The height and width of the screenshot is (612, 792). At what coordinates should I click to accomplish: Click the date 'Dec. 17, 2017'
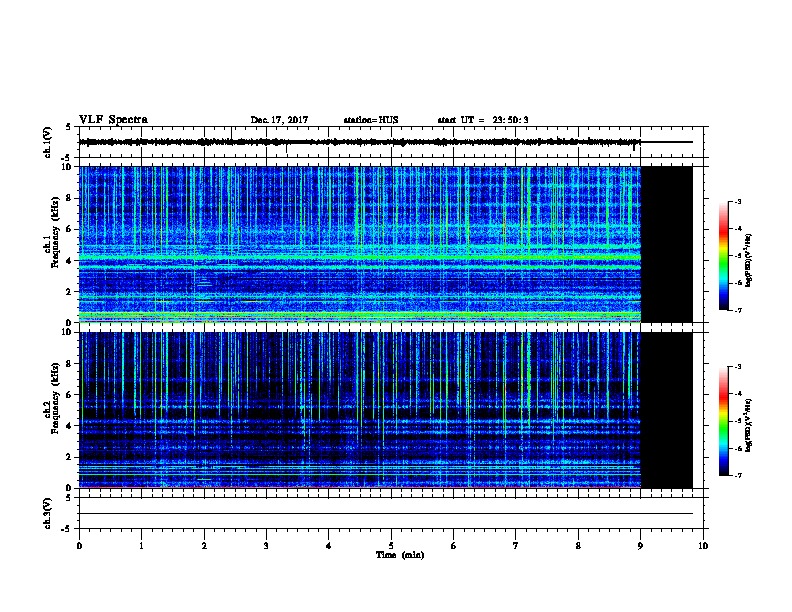point(279,120)
